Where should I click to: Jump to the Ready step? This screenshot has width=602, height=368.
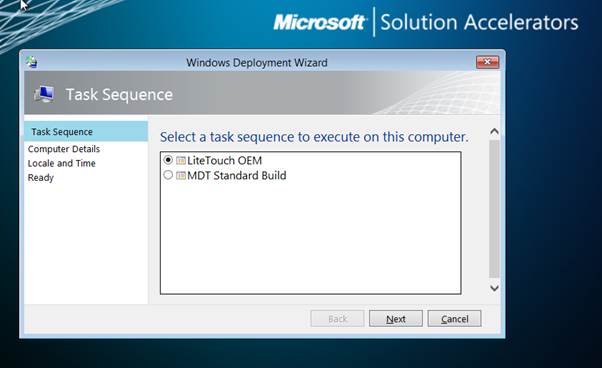point(41,178)
